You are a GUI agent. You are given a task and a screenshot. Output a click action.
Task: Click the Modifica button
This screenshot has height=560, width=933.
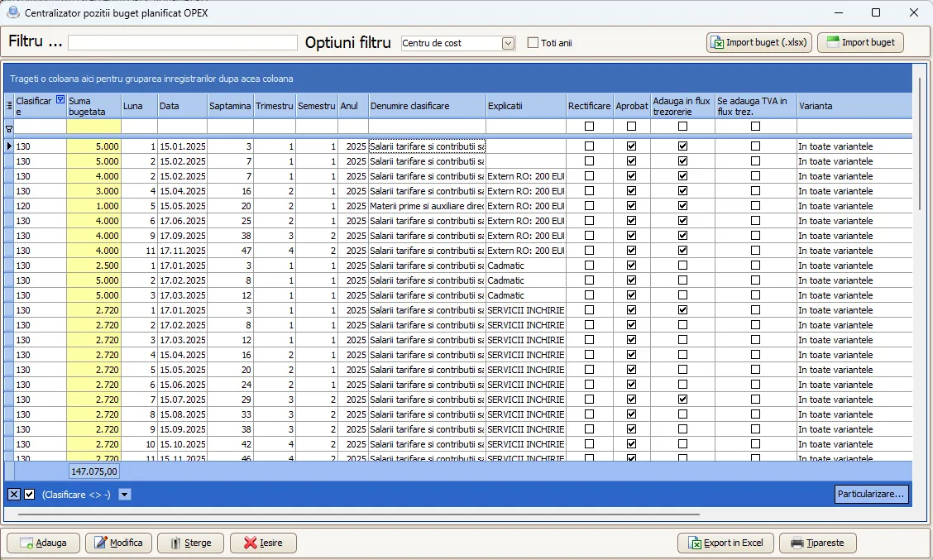[x=118, y=543]
